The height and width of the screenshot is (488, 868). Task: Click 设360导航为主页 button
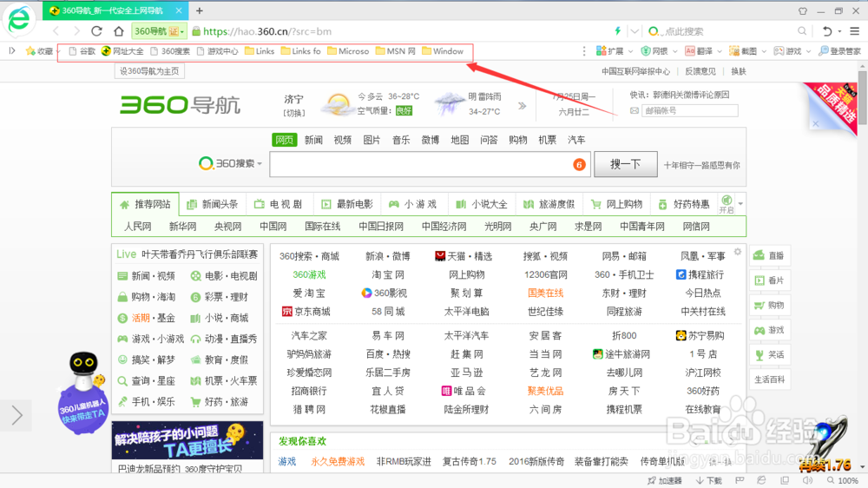click(x=149, y=71)
